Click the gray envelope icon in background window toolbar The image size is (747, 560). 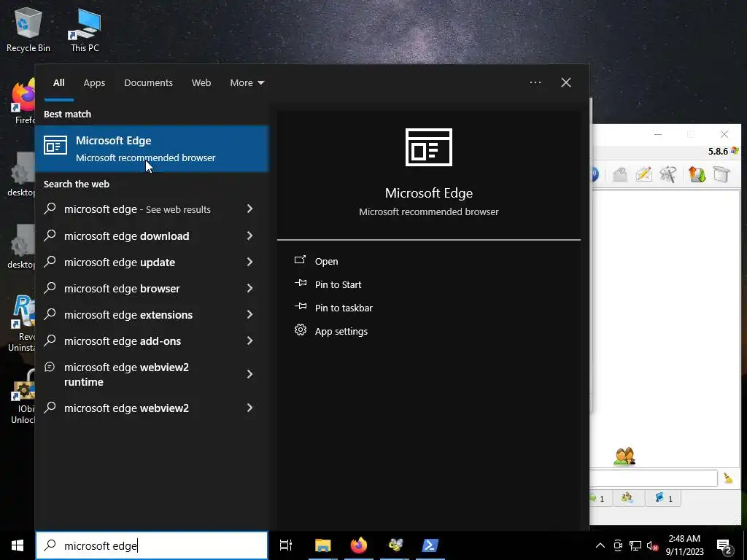tap(620, 174)
